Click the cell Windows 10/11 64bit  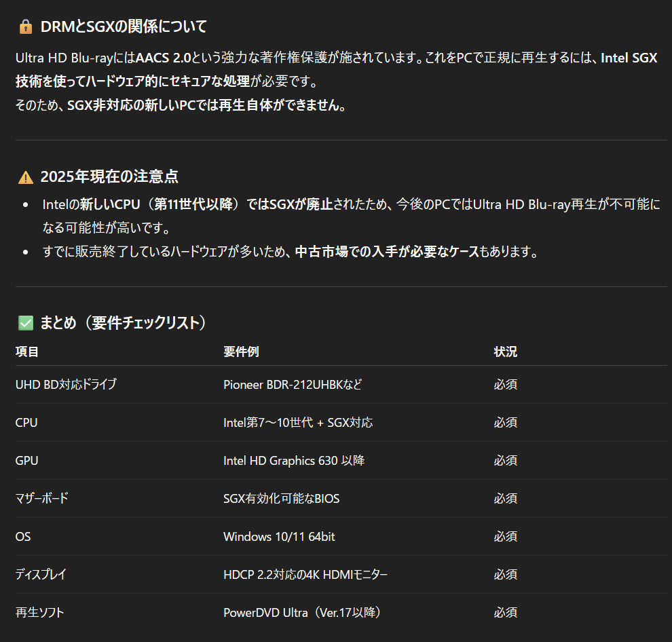(279, 537)
